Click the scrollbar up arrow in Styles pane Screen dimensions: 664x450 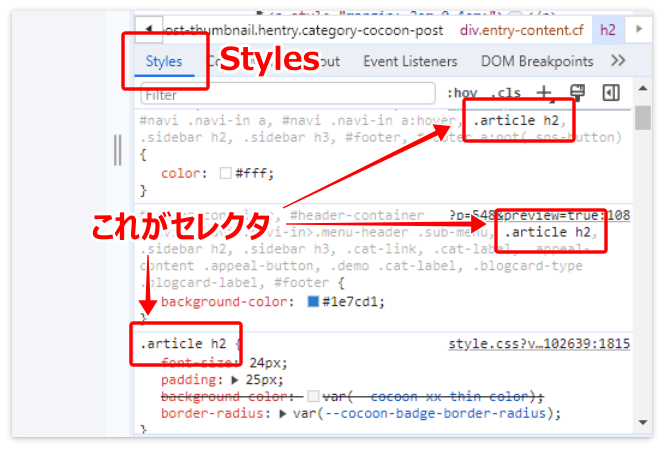(x=643, y=88)
